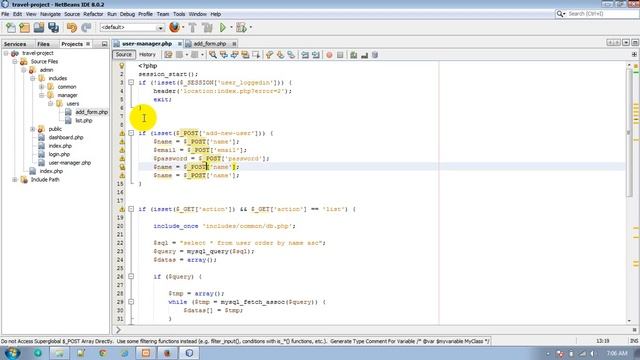Open the browser selection dropdown arrow

click(183, 27)
